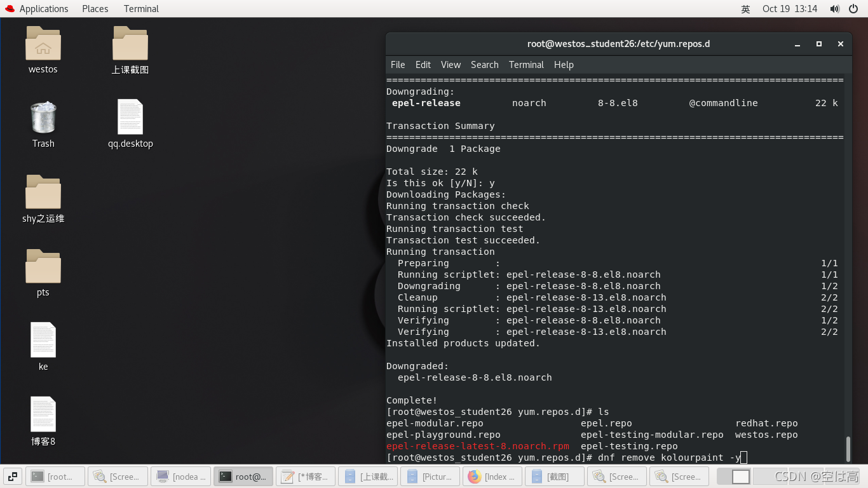Click the '@commandline' repository text
The image size is (868, 488).
(724, 103)
